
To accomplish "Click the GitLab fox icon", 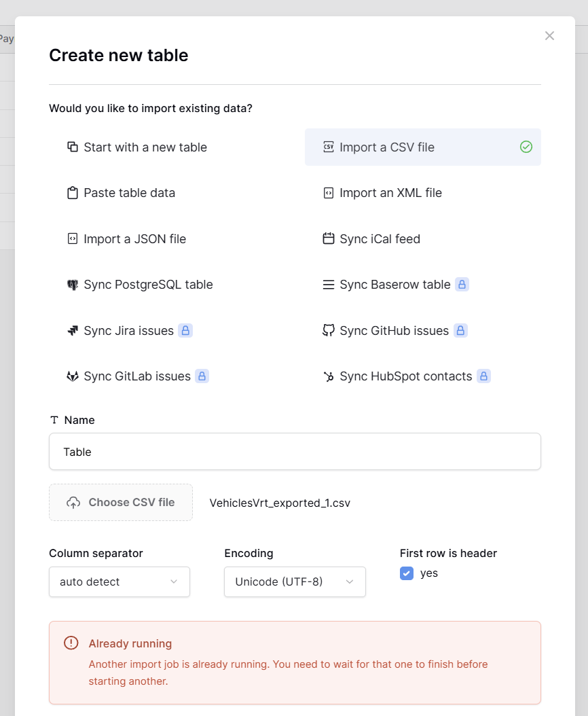I will click(x=73, y=376).
